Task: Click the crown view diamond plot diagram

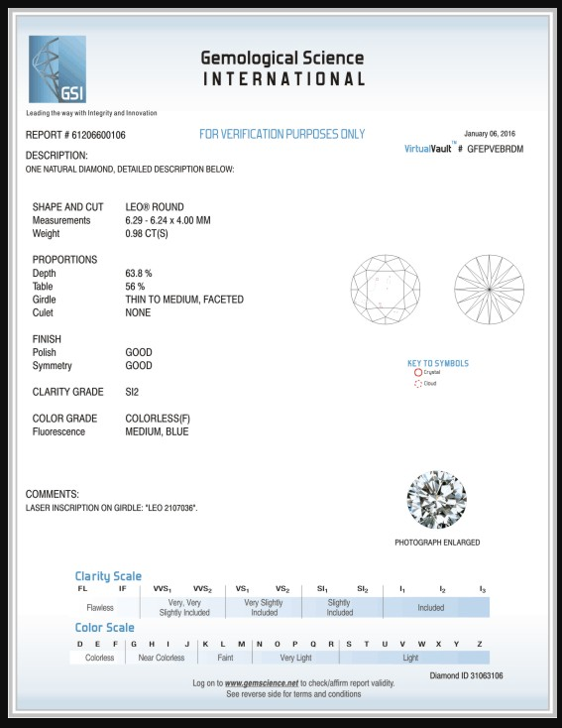Action: pos(386,290)
